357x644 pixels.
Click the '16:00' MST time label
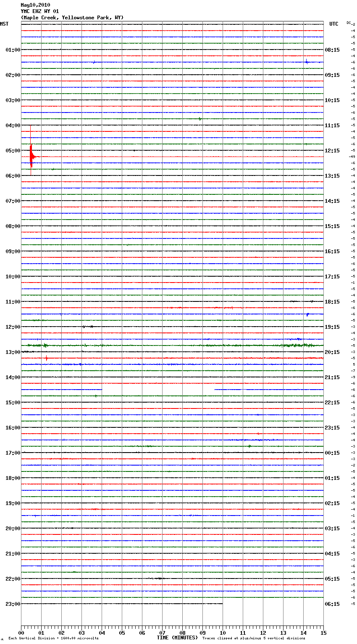[13, 428]
